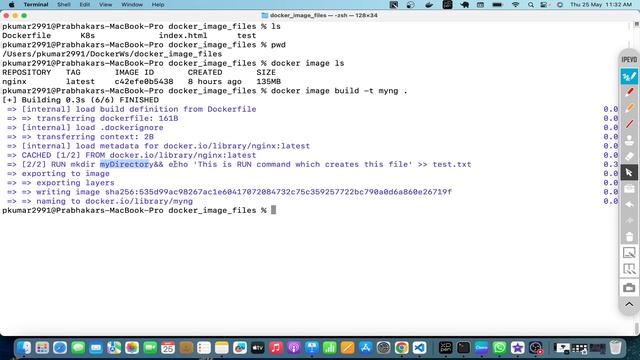This screenshot has height=360, width=640.
Task: Click the date and time in menu bar
Action: (x=601, y=4)
